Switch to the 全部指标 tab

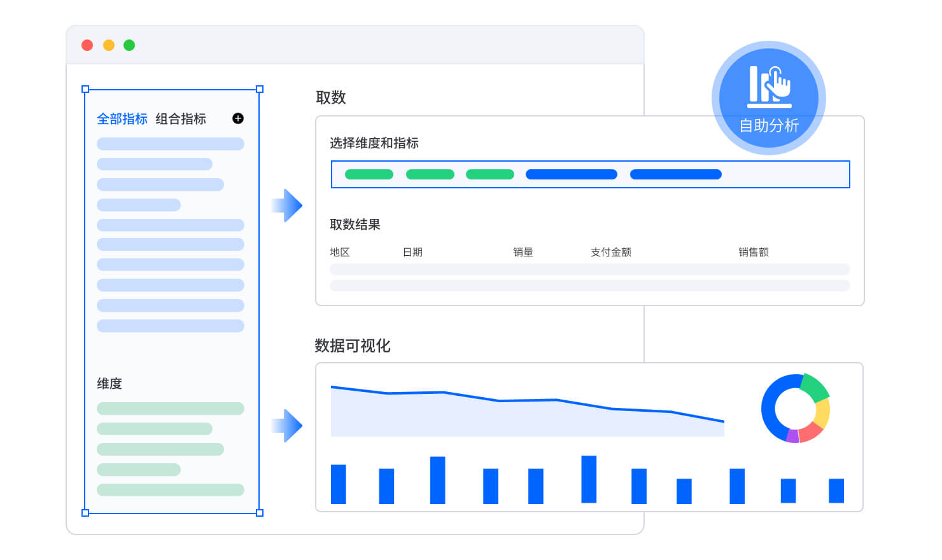(122, 119)
